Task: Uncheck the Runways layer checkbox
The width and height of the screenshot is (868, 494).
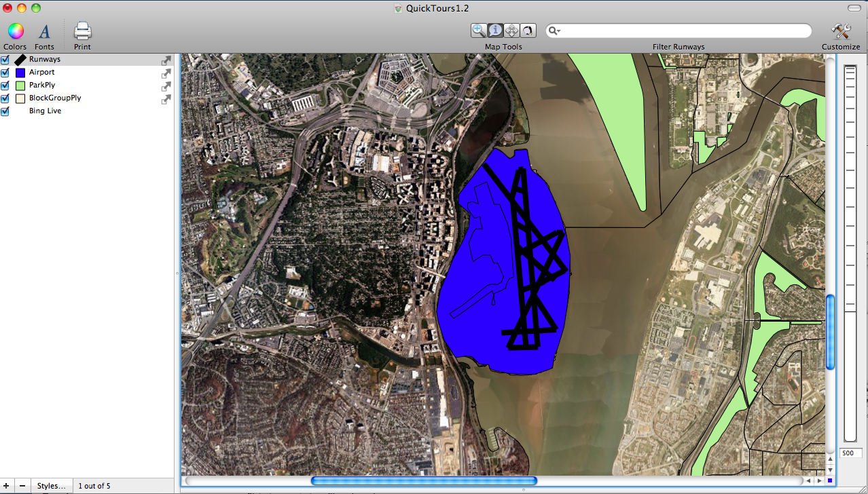Action: (5, 60)
